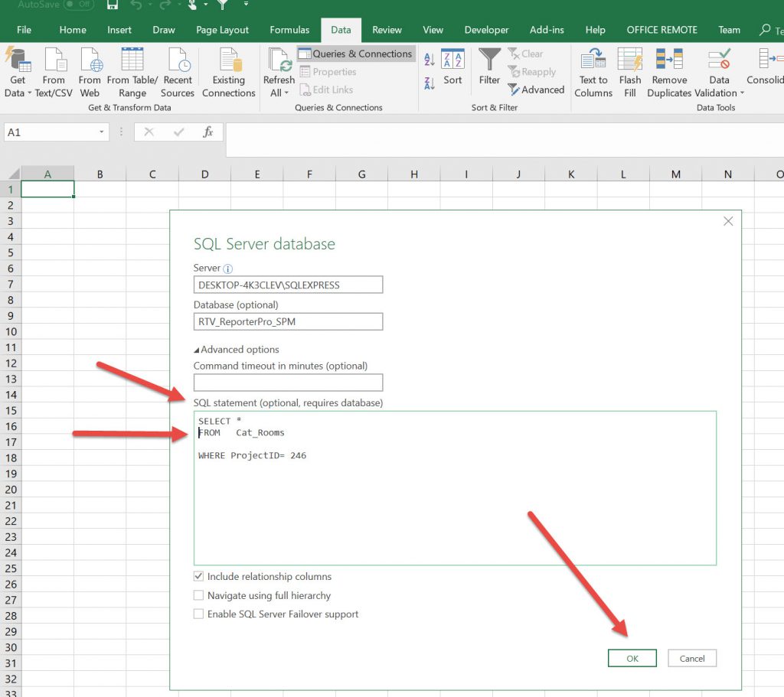Click the Command timeout input field
The image size is (784, 697).
point(288,383)
